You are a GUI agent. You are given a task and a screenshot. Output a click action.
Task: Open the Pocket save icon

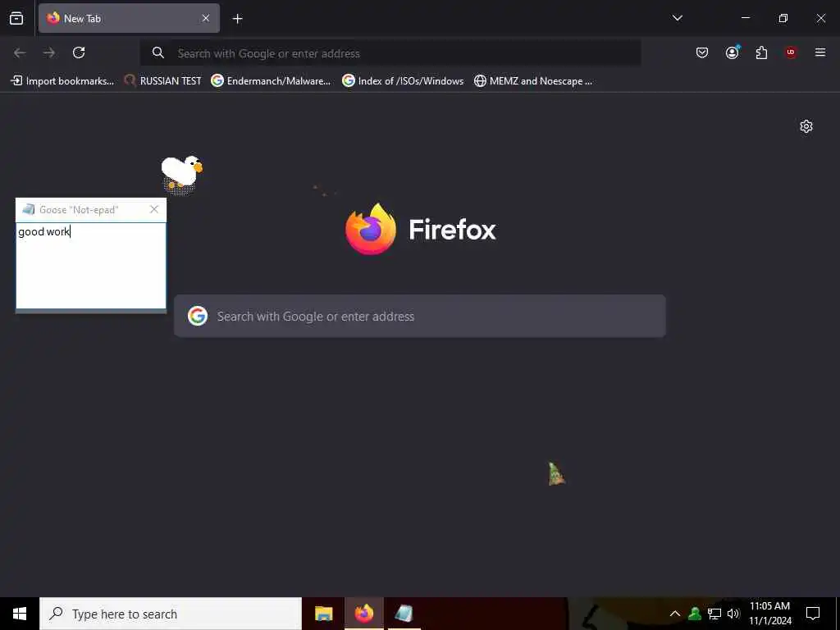coord(702,52)
